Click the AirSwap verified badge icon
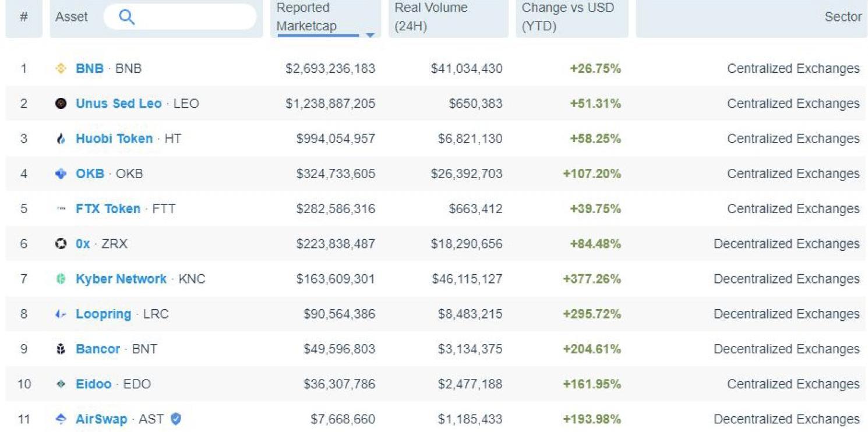Image resolution: width=868 pixels, height=432 pixels. point(176,419)
